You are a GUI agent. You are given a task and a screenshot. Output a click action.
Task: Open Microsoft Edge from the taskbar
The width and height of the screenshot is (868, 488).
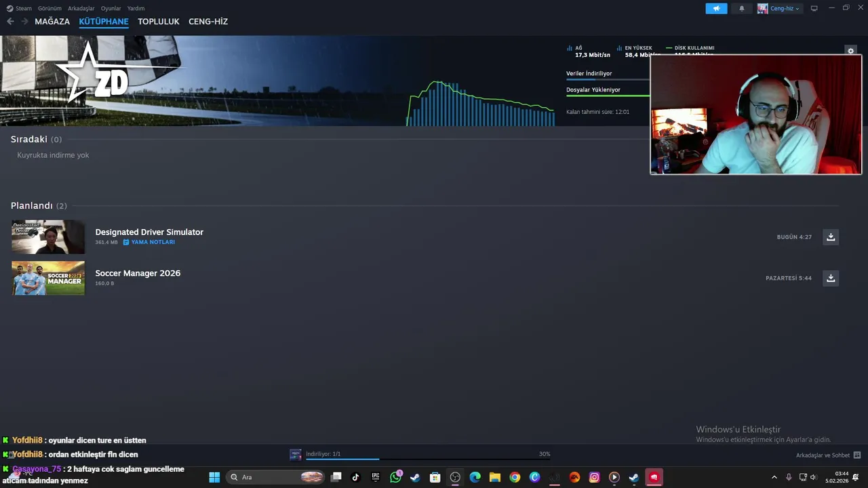click(475, 477)
